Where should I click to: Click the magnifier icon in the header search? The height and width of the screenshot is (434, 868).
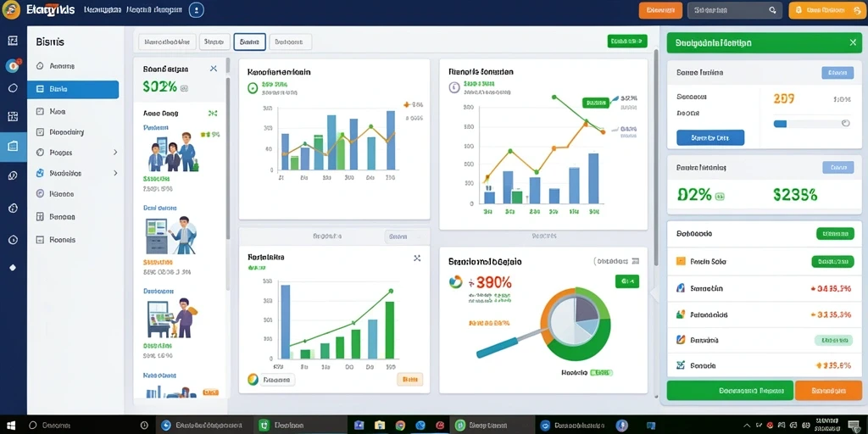click(773, 10)
